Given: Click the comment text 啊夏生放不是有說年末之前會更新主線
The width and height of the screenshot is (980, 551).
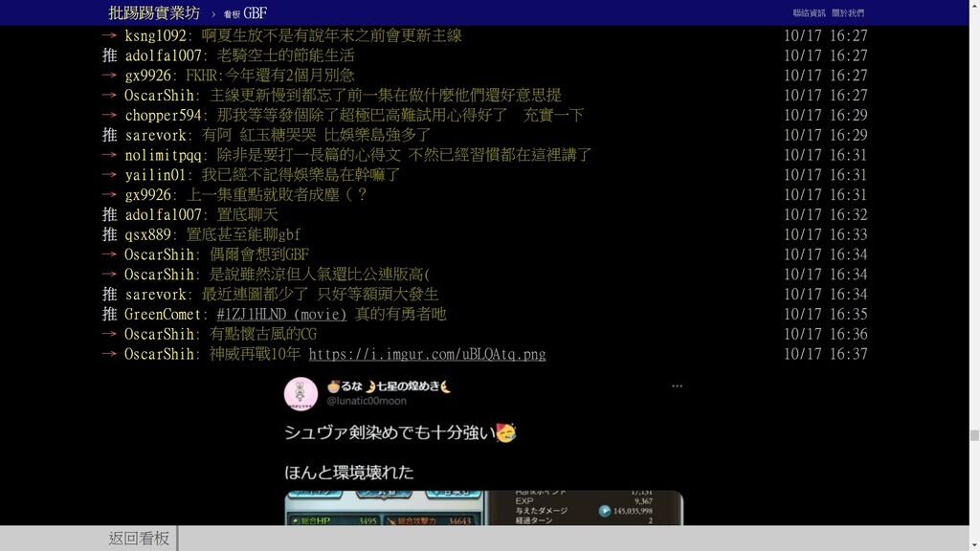Looking at the screenshot, I should [x=331, y=35].
